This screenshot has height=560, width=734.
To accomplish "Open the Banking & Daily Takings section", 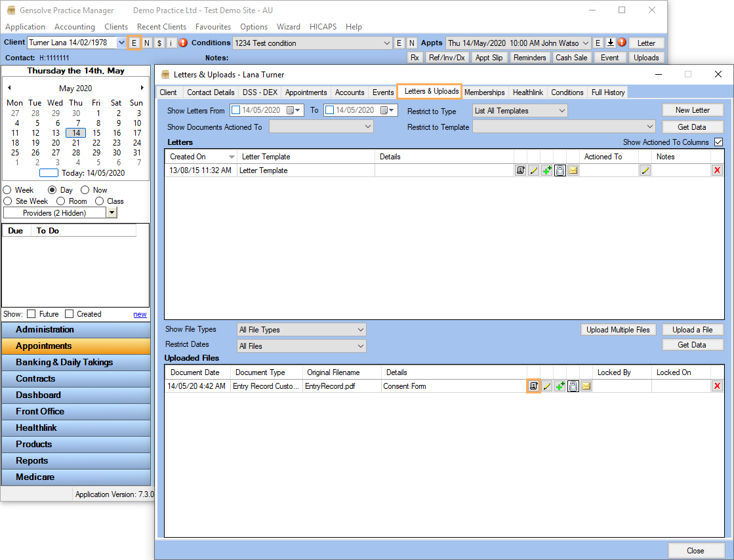I will (x=64, y=362).
